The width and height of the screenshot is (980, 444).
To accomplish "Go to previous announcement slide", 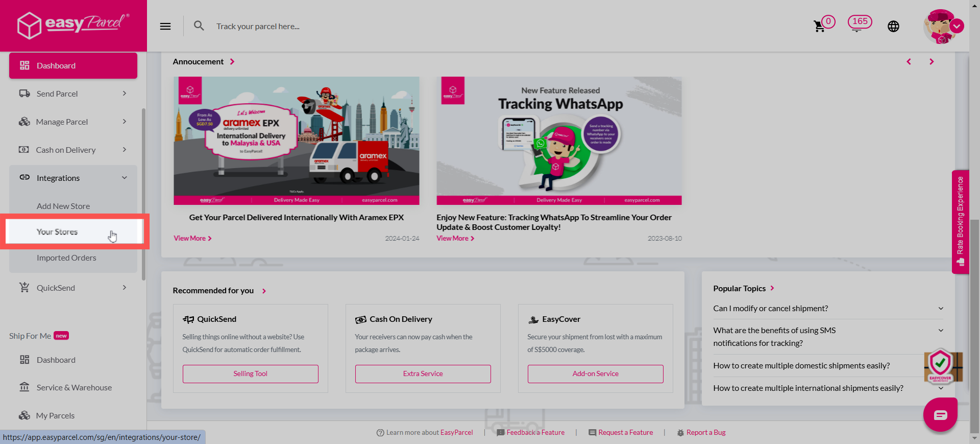I will coord(909,61).
